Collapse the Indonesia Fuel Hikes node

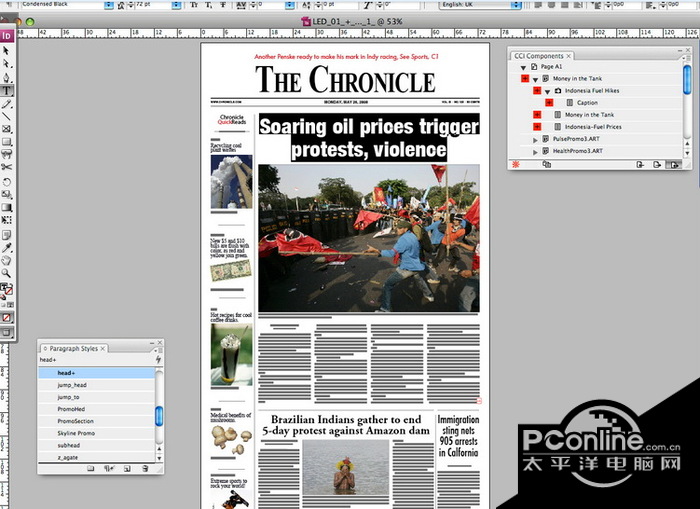[x=547, y=92]
